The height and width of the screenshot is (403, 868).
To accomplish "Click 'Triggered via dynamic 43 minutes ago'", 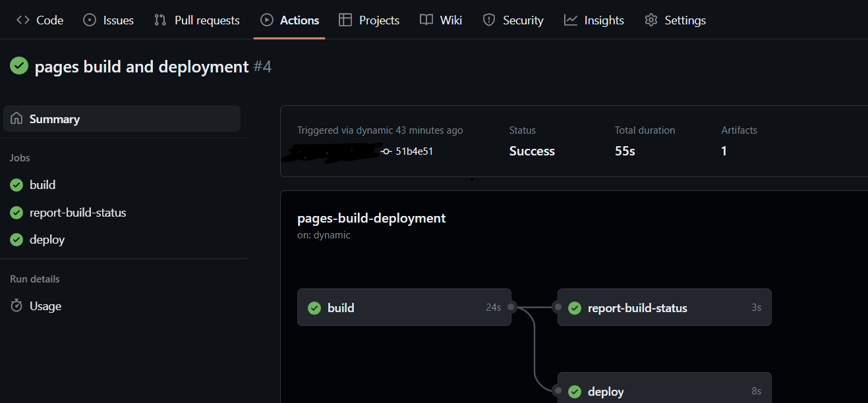I will pyautogui.click(x=380, y=130).
